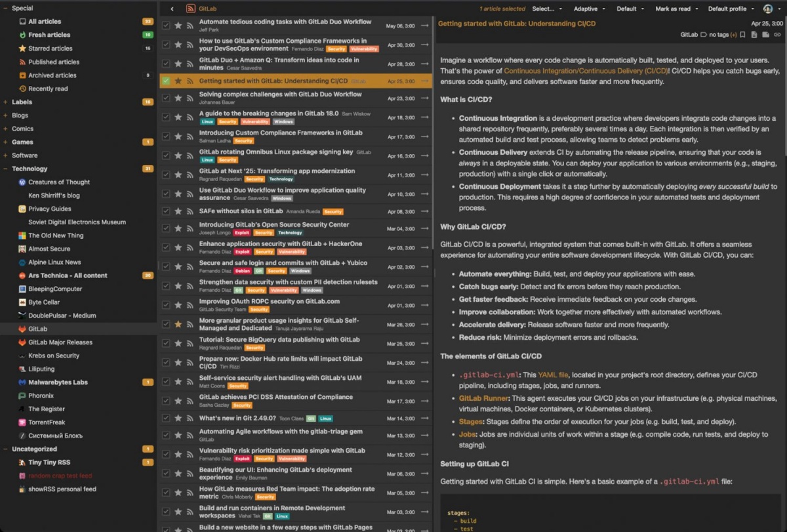Open the 'Krebs on Security' feed
Viewport: 787px width, 532px height.
54,356
